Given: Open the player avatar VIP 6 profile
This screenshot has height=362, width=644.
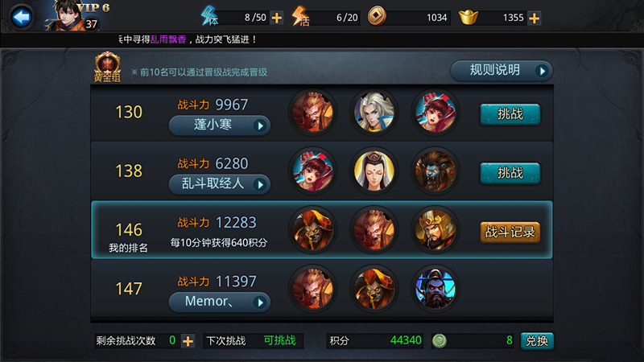Looking at the screenshot, I should point(72,15).
